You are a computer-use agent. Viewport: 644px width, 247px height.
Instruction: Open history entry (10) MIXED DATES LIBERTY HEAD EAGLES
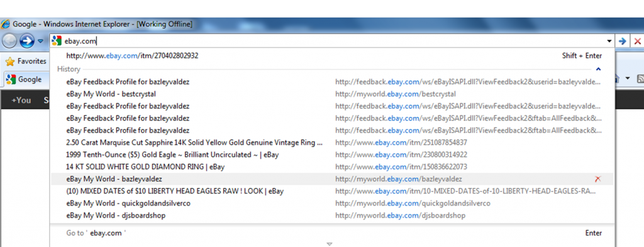pyautogui.click(x=332, y=191)
